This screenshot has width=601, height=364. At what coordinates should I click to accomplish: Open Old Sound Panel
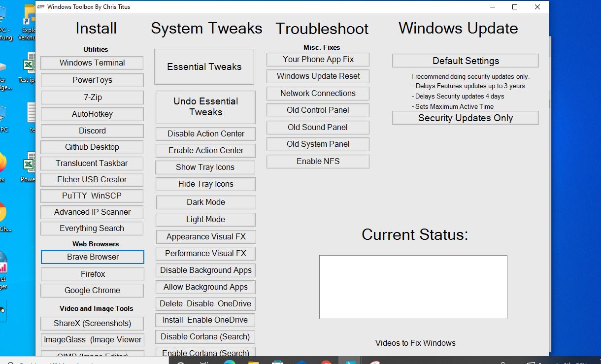pos(318,128)
